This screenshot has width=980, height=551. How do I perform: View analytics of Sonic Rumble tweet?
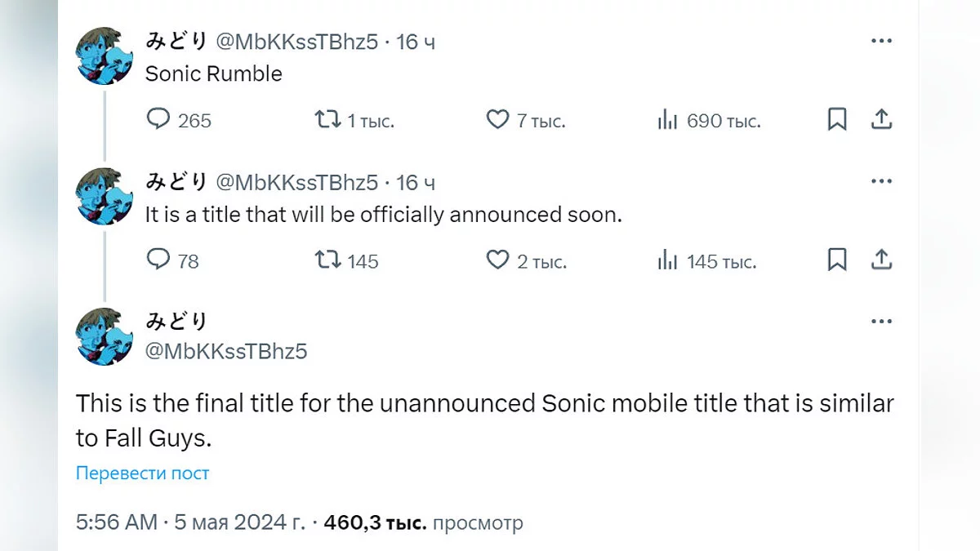[x=667, y=120]
